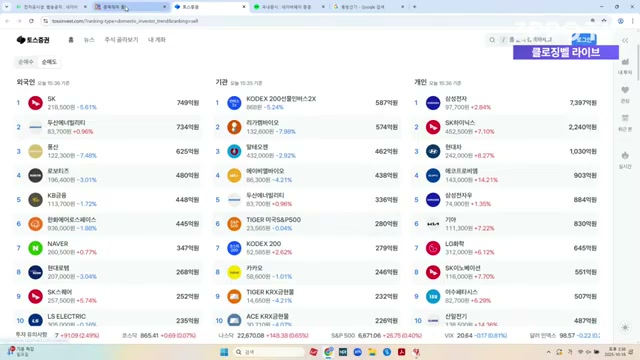The width and height of the screenshot is (640, 360).
Task: Collapse the right sidebar with double-chevron
Action: (x=625, y=40)
